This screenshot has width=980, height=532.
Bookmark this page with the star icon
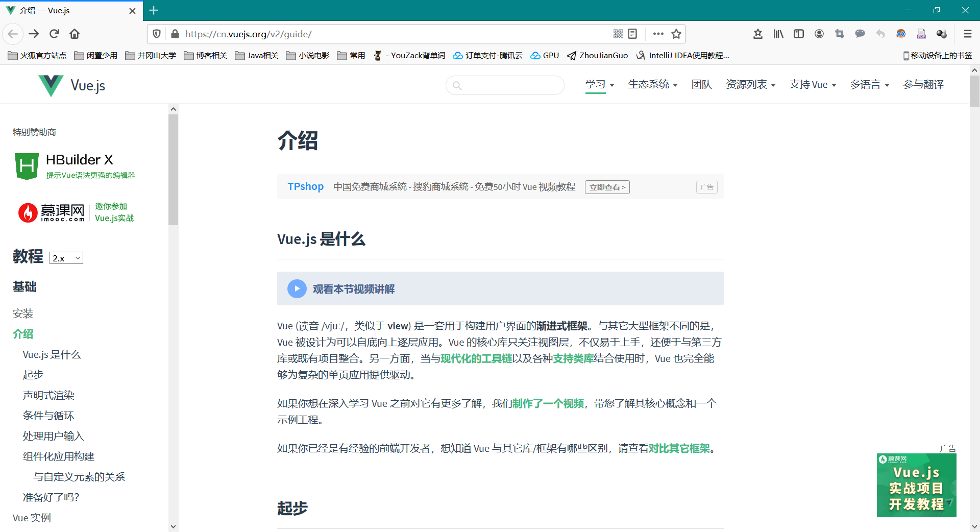tap(676, 34)
